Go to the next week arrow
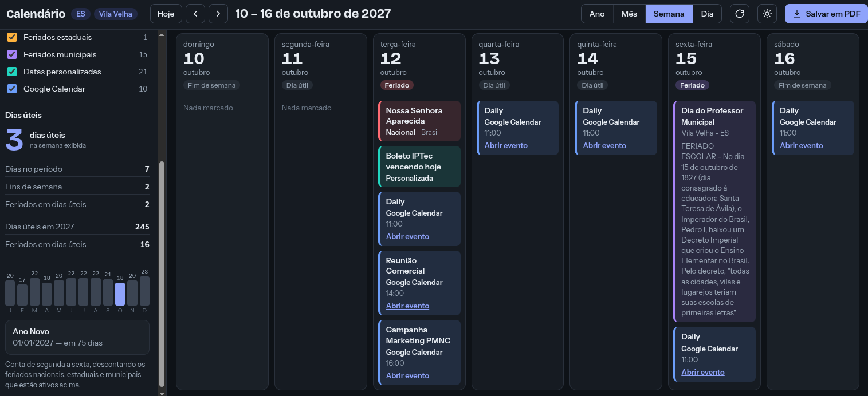This screenshot has width=868, height=396. pos(218,14)
